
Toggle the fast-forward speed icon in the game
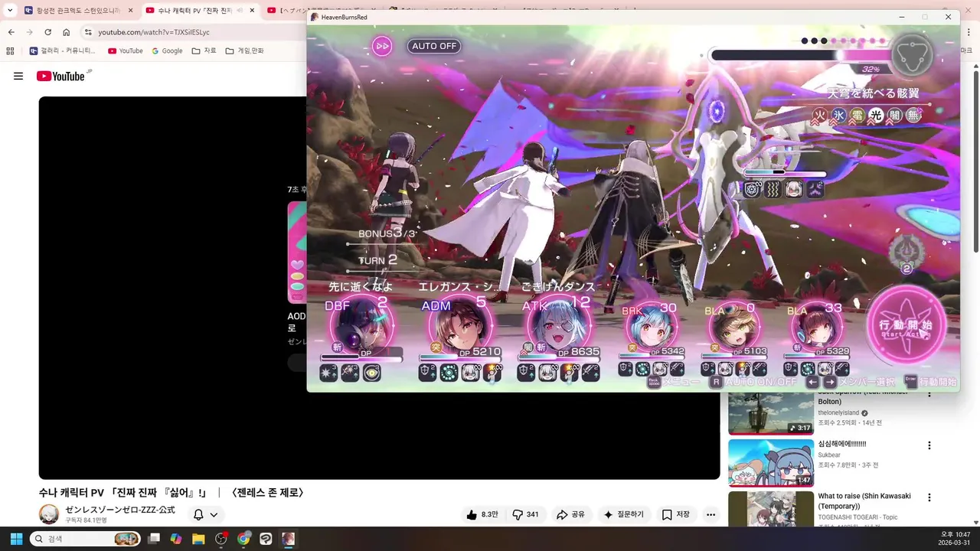(382, 46)
